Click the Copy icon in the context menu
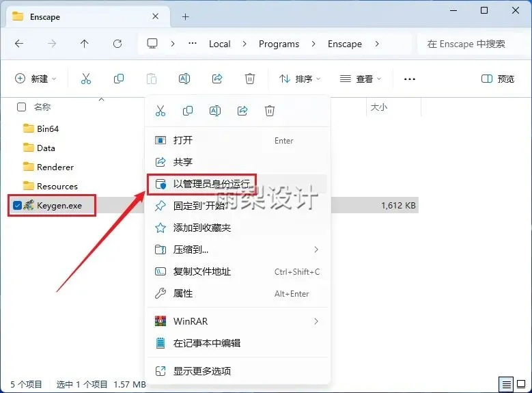 [x=188, y=111]
